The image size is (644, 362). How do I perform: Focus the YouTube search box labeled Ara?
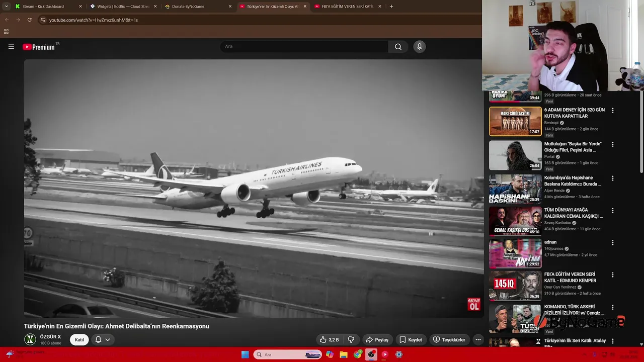coord(304,47)
